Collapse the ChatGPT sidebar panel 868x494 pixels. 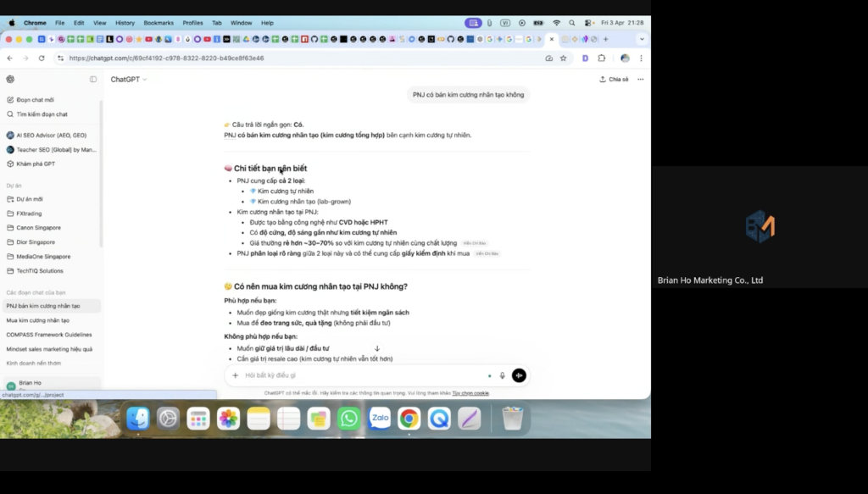93,79
